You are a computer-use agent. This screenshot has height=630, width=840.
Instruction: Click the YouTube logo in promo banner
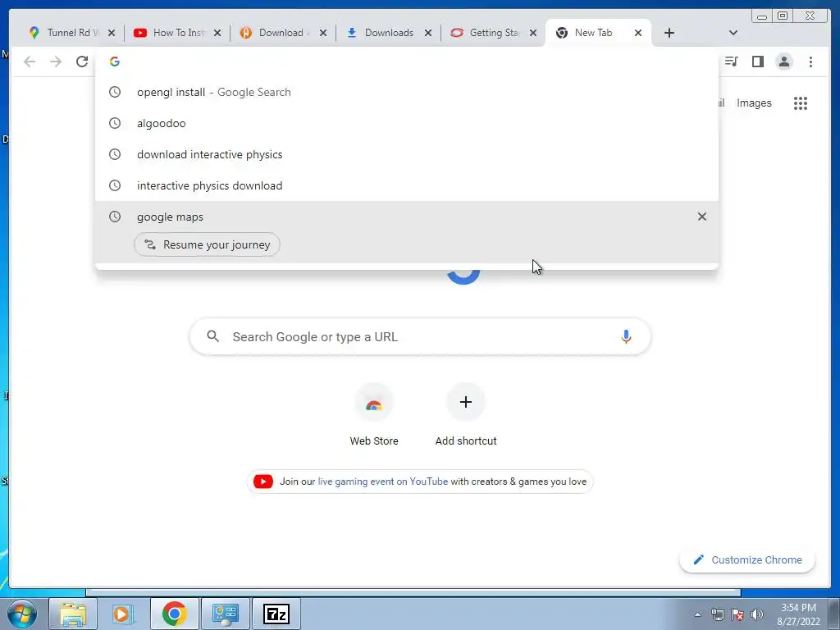click(x=263, y=481)
